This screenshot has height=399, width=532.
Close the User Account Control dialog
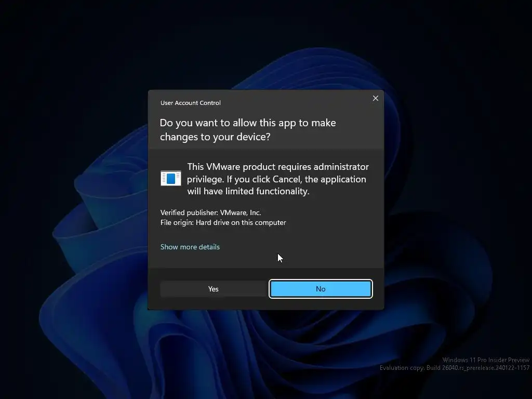(x=375, y=98)
